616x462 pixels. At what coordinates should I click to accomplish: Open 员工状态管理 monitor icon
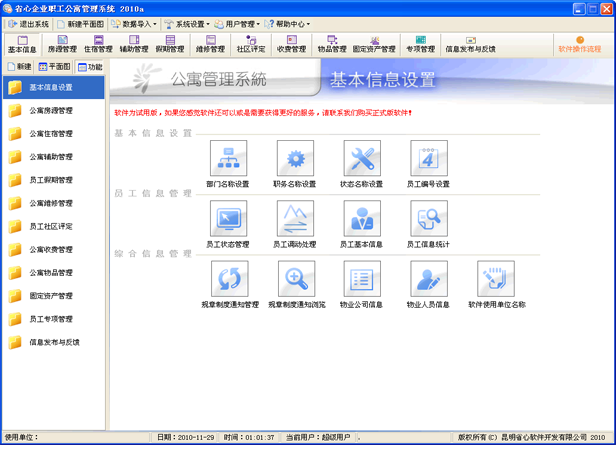(x=228, y=219)
